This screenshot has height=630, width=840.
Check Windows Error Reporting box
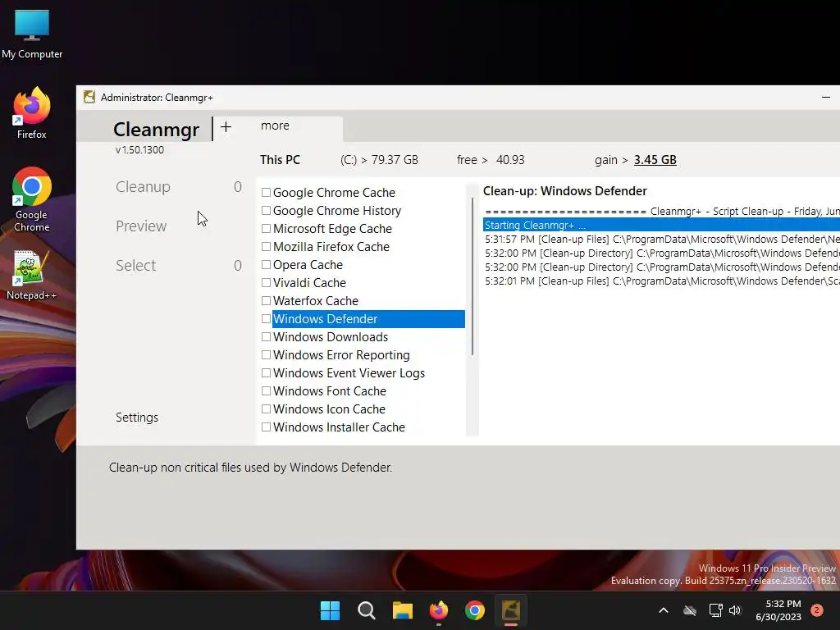point(266,354)
